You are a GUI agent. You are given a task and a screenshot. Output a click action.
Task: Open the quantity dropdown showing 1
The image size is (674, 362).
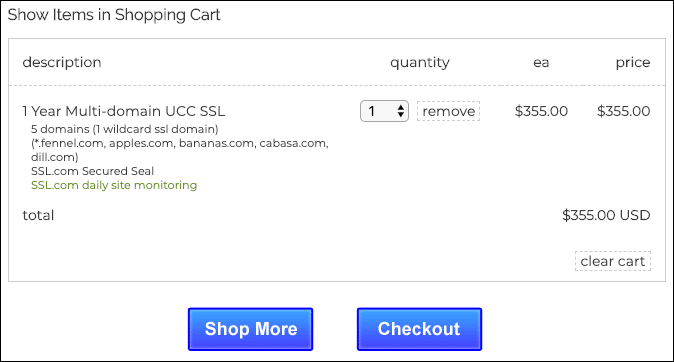click(384, 111)
